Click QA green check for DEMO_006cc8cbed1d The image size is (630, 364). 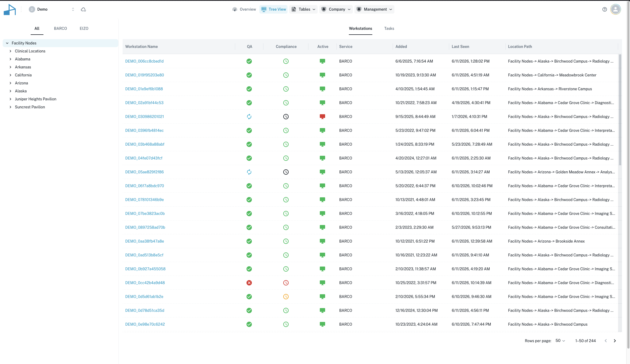pyautogui.click(x=249, y=61)
